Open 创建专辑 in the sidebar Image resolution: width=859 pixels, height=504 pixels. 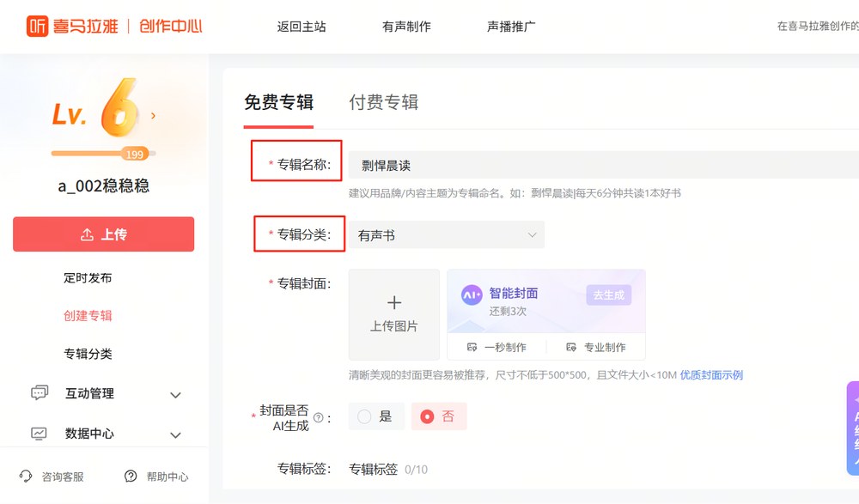(88, 316)
